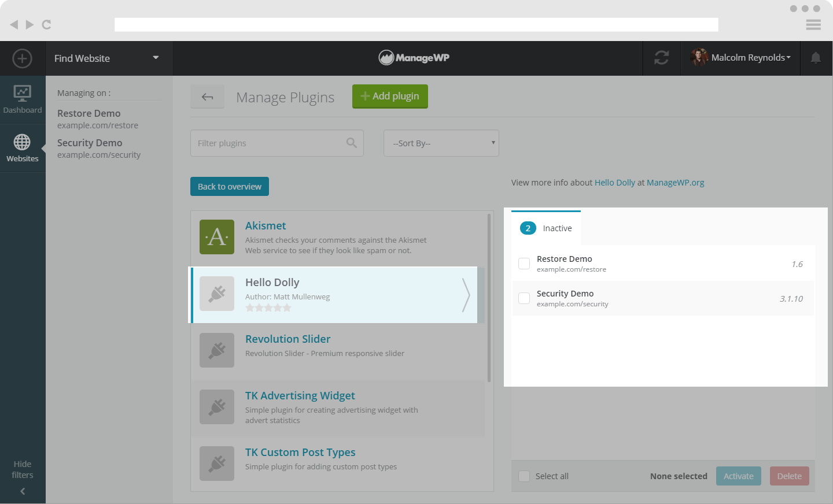Click the add website plus icon
The width and height of the screenshot is (833, 504).
[x=22, y=58]
